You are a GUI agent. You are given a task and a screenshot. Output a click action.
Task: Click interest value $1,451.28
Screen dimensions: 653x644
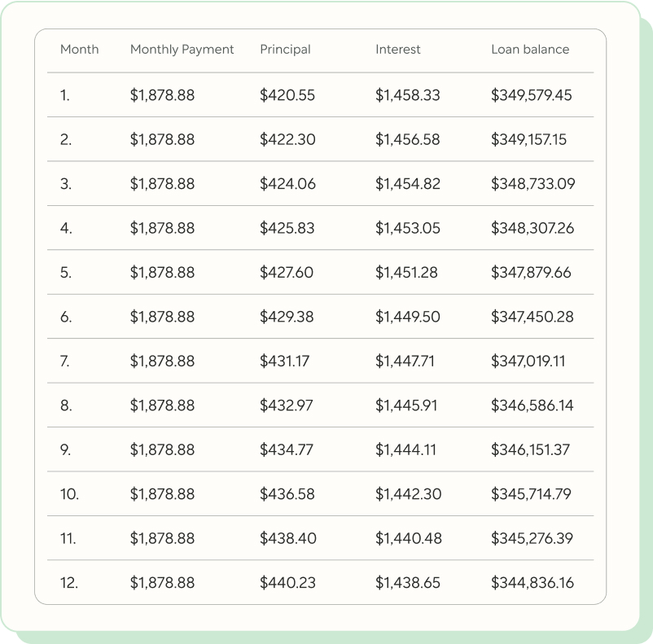coord(406,273)
